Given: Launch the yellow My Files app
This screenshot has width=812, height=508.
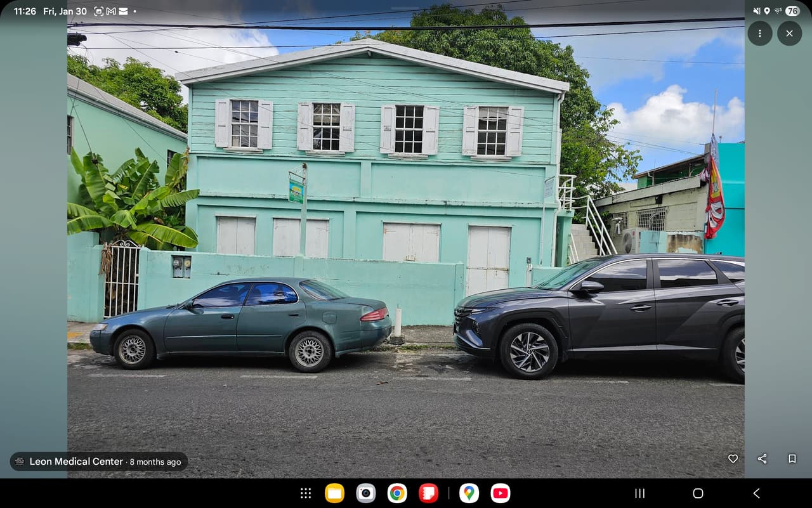Looking at the screenshot, I should coord(334,493).
